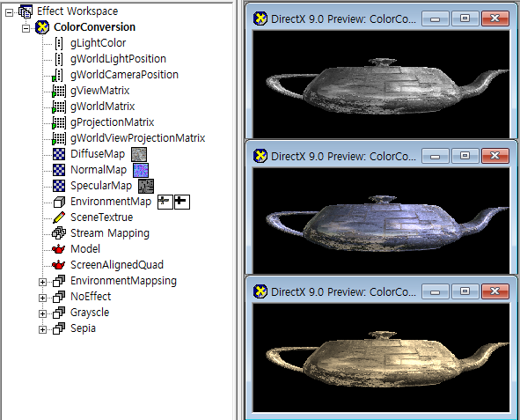520x420 pixels.
Task: Click the Stream Mapping stacked icon
Action: click(x=59, y=233)
